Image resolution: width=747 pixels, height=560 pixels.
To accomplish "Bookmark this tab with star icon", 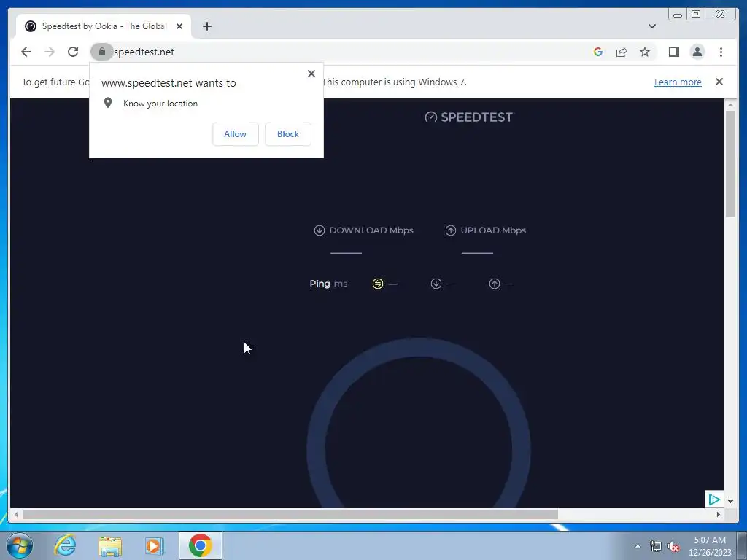I will [x=645, y=52].
